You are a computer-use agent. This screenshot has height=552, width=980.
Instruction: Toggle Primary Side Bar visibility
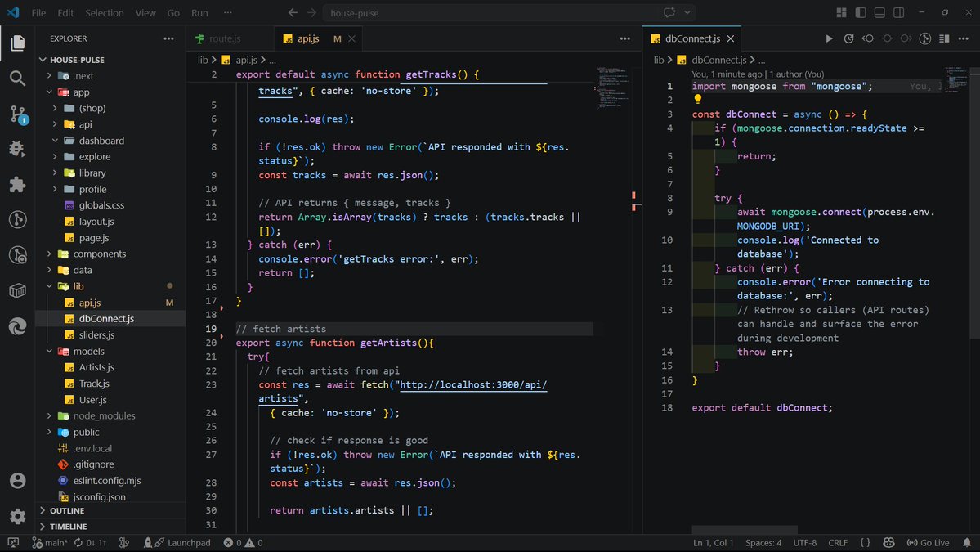click(x=861, y=13)
